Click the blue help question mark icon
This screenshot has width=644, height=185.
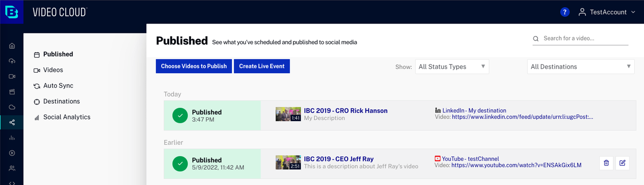click(565, 12)
